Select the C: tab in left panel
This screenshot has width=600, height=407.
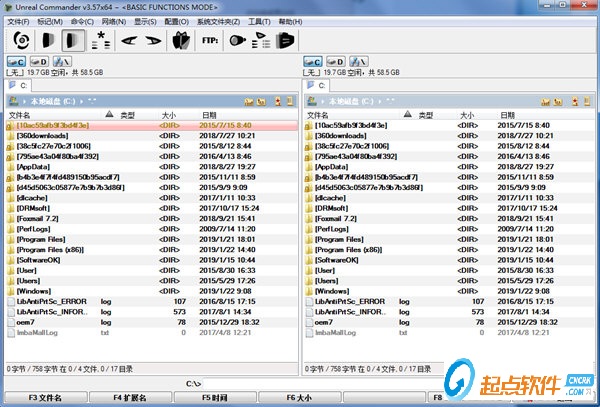pos(18,85)
